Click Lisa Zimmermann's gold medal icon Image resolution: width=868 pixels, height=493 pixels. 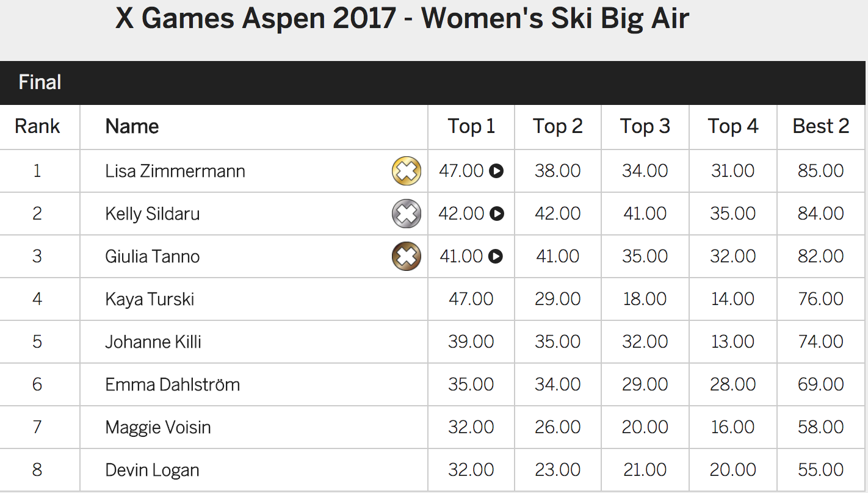point(407,171)
